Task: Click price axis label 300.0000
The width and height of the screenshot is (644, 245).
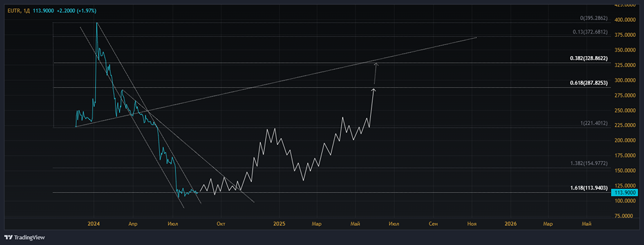Action: (x=626, y=81)
